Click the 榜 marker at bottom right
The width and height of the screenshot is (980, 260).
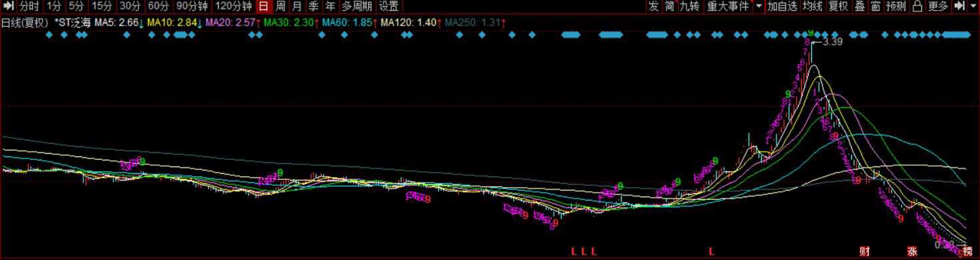click(x=968, y=251)
